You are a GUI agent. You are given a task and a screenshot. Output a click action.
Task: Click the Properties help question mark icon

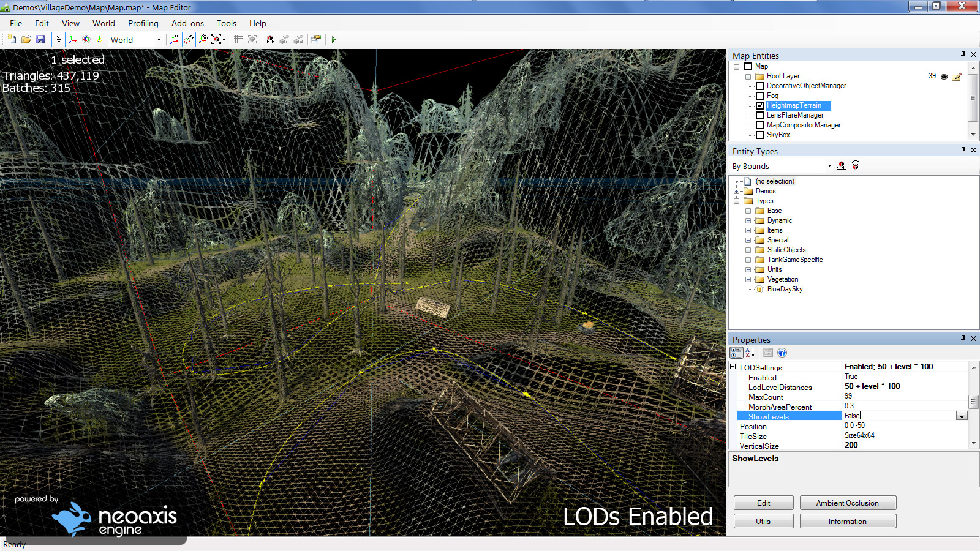click(782, 353)
